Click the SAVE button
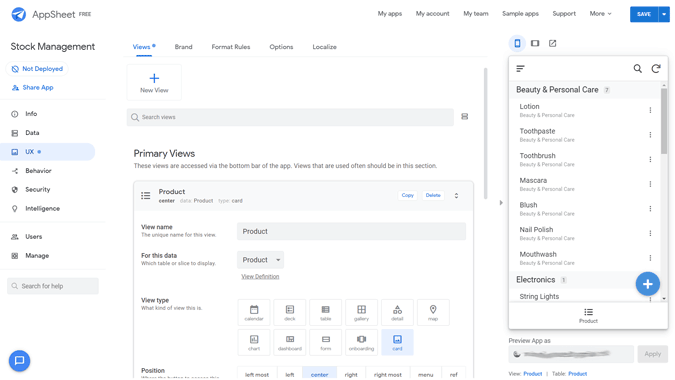Viewport: 675px width, 380px height. click(x=644, y=14)
